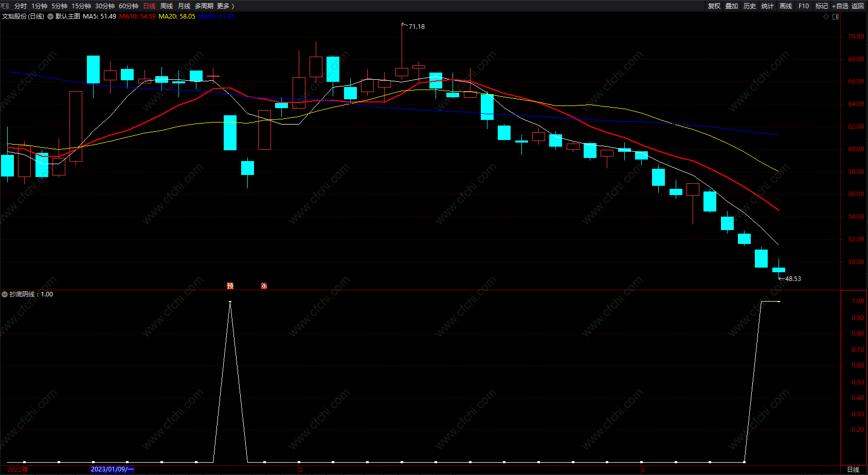Select the 60分钟 period tab
Screen dimensions: 868x475
point(129,6)
